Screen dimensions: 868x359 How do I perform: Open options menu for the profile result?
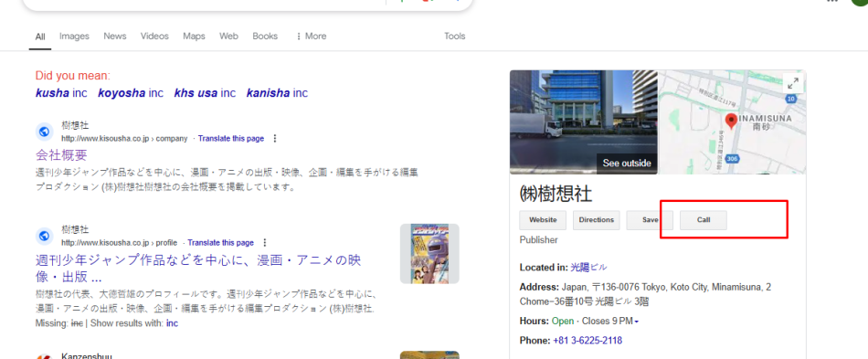coord(265,242)
